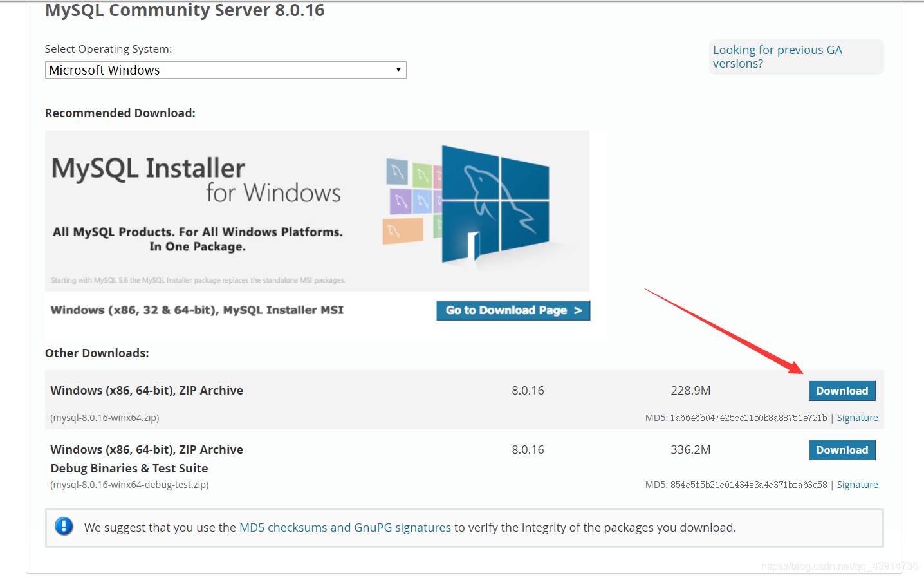Click the MD5 hash 1a6646b047425cc1150b8a88751e721b
Viewport: 924px width, 578px height.
pos(748,418)
